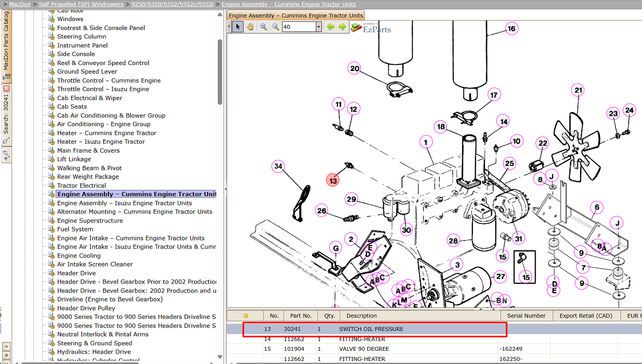The height and width of the screenshot is (364, 642).
Task: Open Cab Air Conditioning & Blower Group
Action: click(x=111, y=115)
